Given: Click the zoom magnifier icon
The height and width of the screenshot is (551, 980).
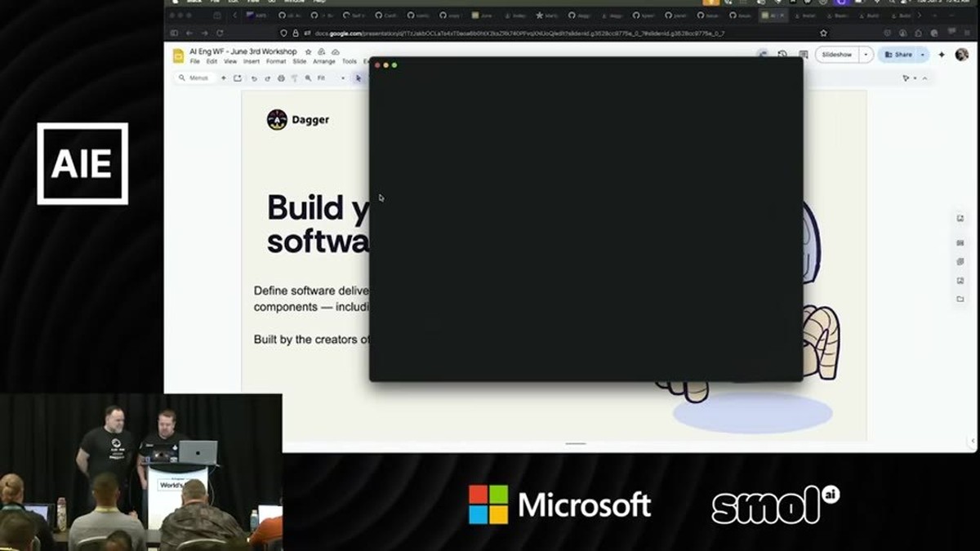Looking at the screenshot, I should [308, 78].
